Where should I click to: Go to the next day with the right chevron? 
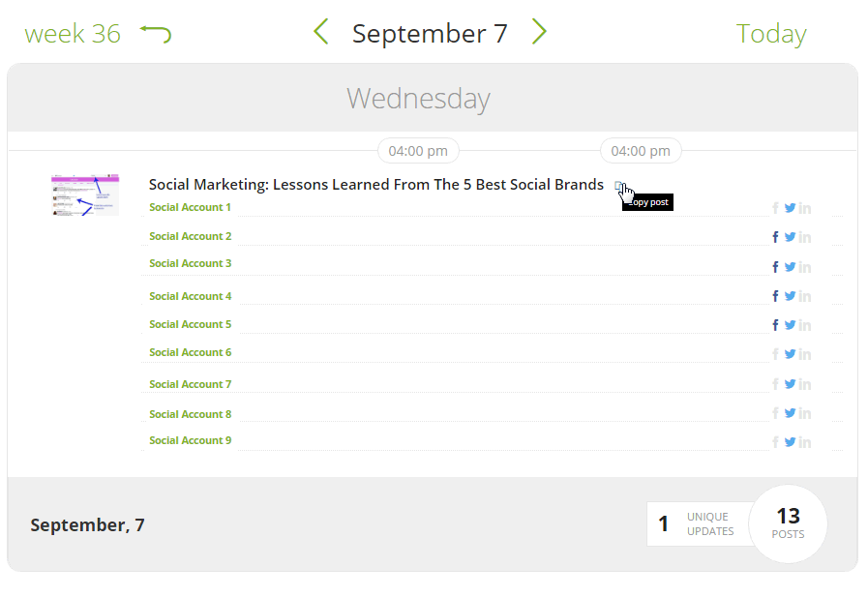tap(539, 33)
